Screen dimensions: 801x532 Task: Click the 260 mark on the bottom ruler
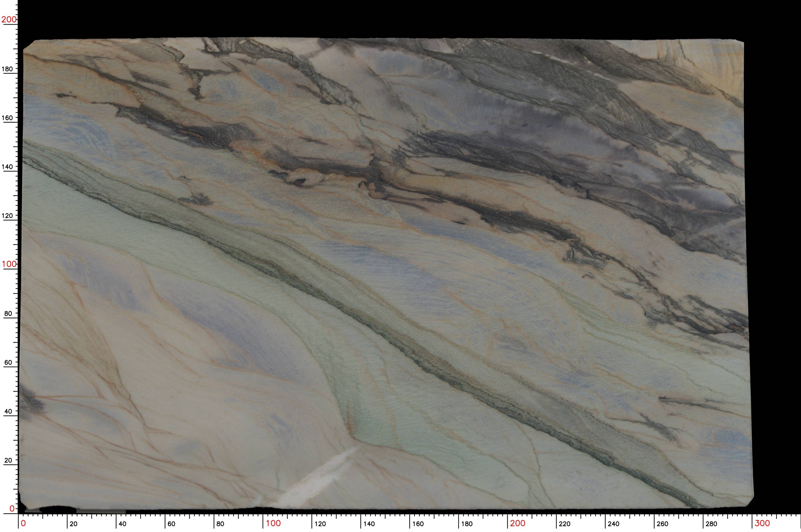click(663, 524)
